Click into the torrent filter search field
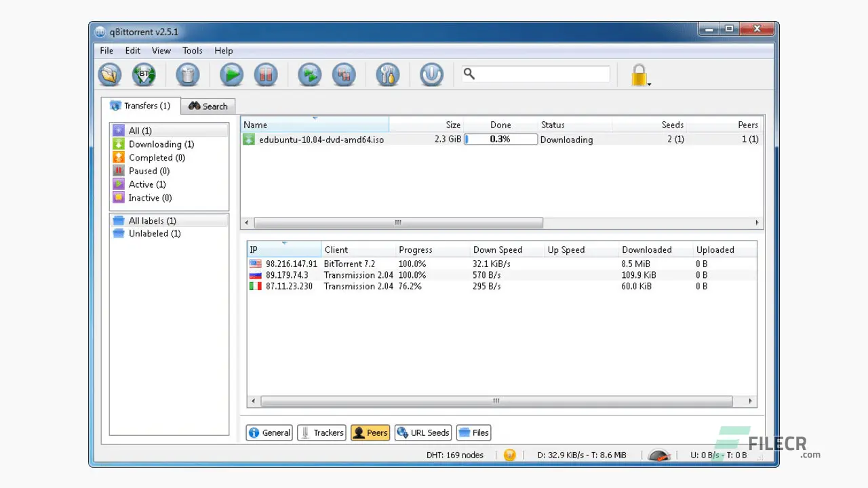Image resolution: width=868 pixels, height=488 pixels. [x=536, y=74]
